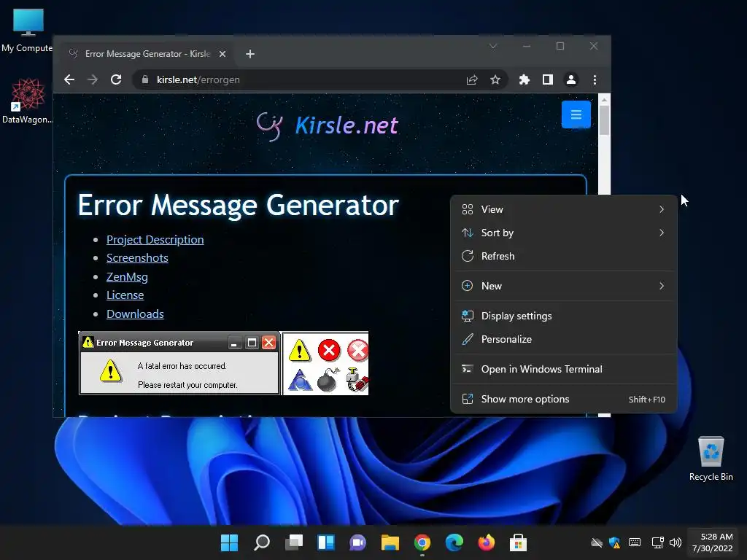
Task: Open Chrome three-dot menu
Action: 595,79
